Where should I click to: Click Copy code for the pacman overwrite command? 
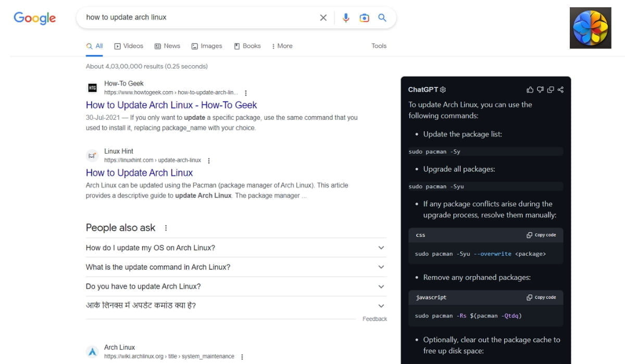tap(542, 235)
